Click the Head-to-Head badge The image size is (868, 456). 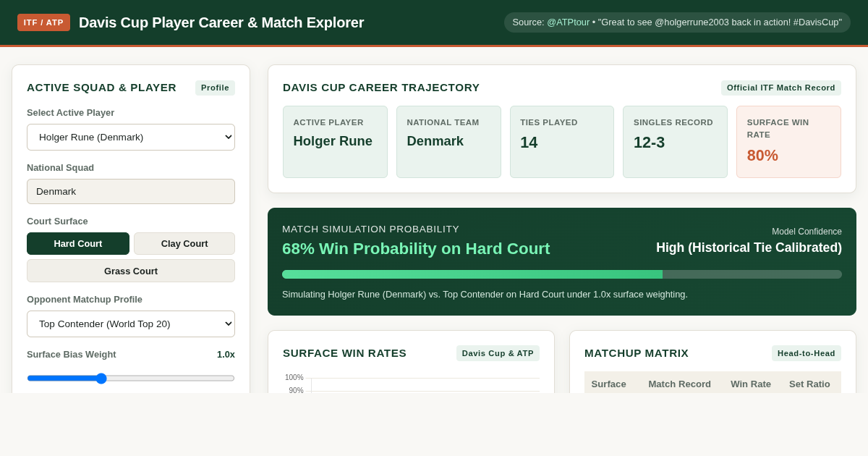click(806, 353)
